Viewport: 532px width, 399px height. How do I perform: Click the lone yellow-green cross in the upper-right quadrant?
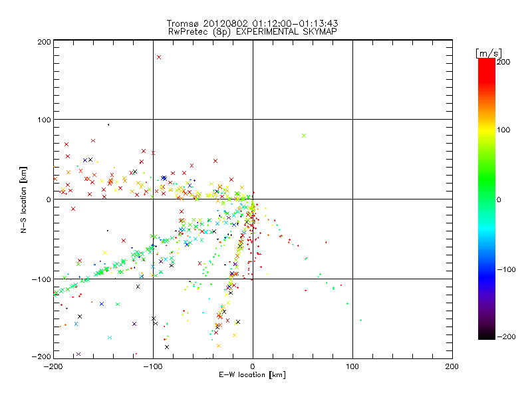(304, 136)
